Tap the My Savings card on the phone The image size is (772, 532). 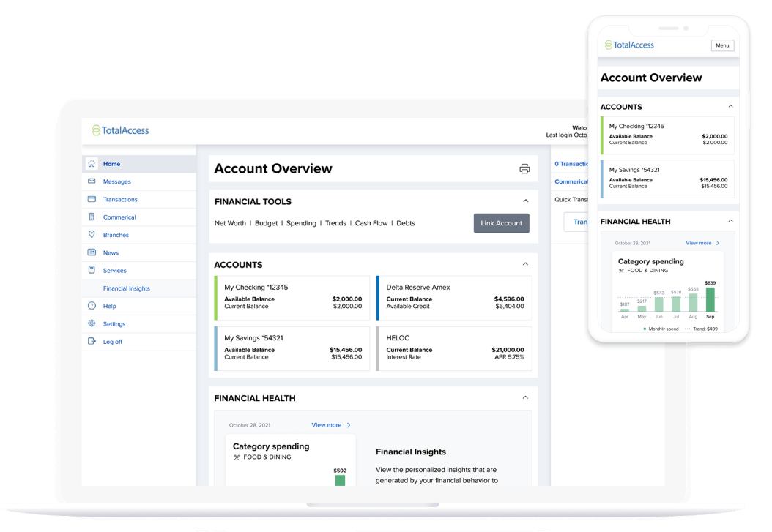[667, 179]
